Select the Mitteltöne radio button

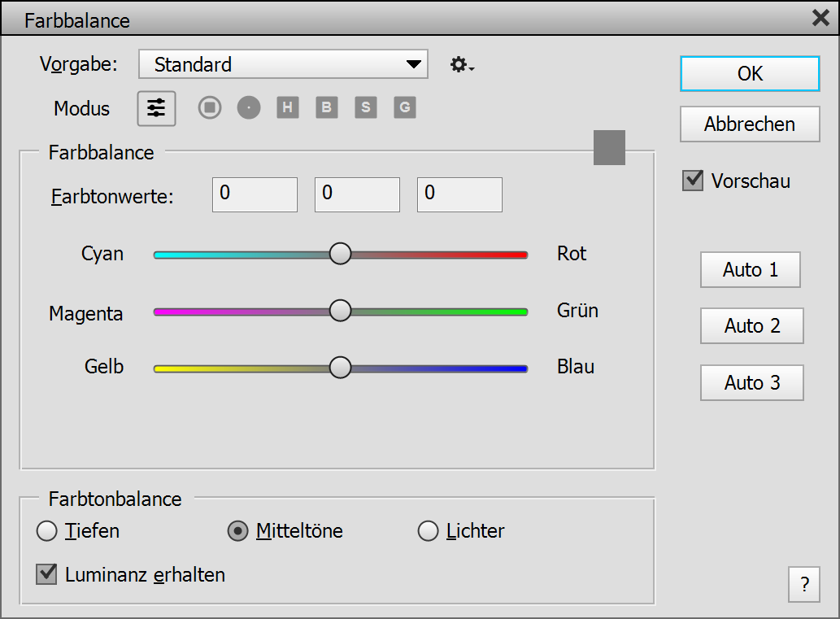click(x=237, y=531)
